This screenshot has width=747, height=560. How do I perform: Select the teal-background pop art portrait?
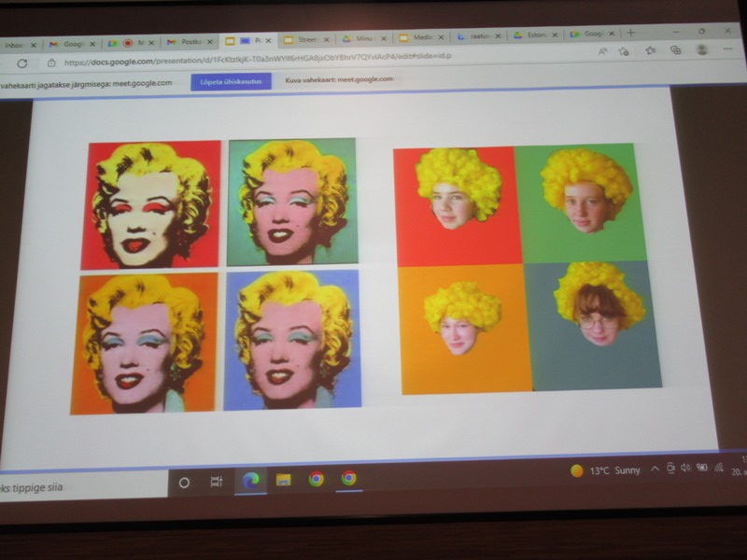pyautogui.click(x=292, y=202)
